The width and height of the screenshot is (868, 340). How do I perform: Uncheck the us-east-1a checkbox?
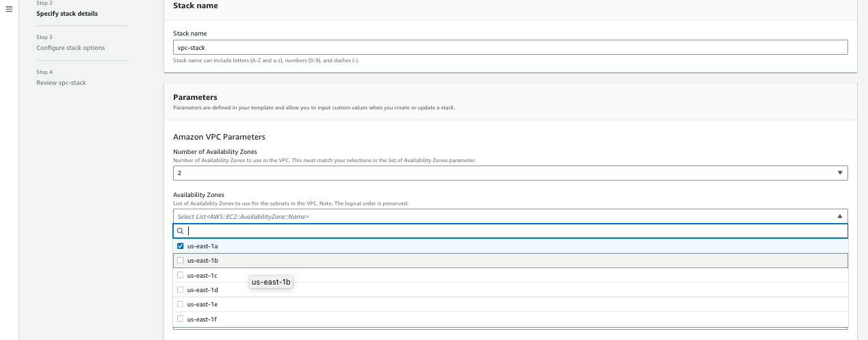181,246
